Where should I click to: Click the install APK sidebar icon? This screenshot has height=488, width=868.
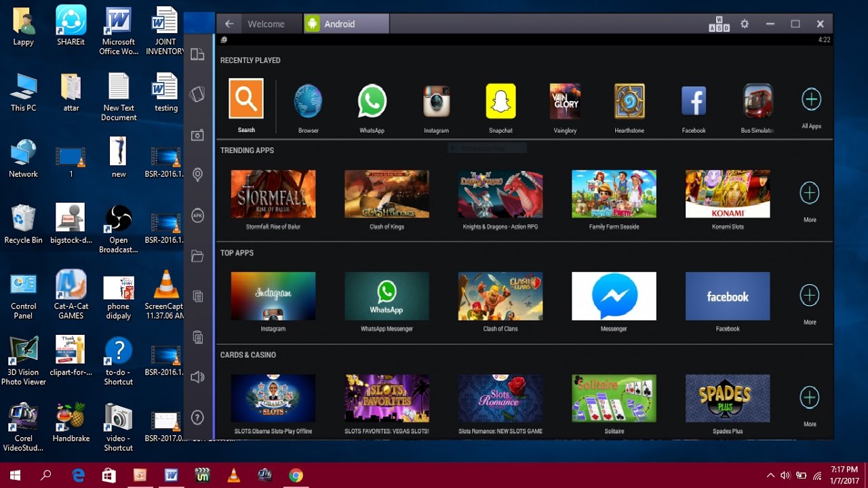click(x=197, y=216)
